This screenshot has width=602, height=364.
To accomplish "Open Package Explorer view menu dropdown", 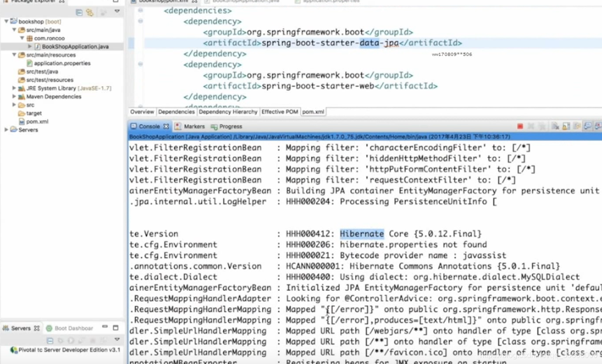I will coord(117,11).
